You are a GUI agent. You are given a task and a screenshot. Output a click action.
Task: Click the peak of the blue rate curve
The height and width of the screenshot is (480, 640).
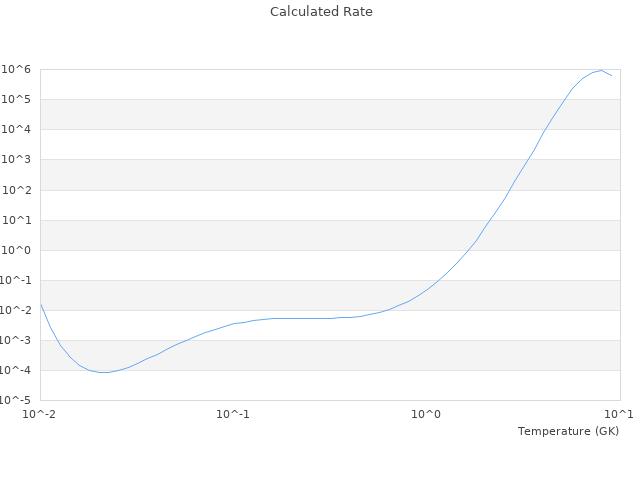point(601,70)
